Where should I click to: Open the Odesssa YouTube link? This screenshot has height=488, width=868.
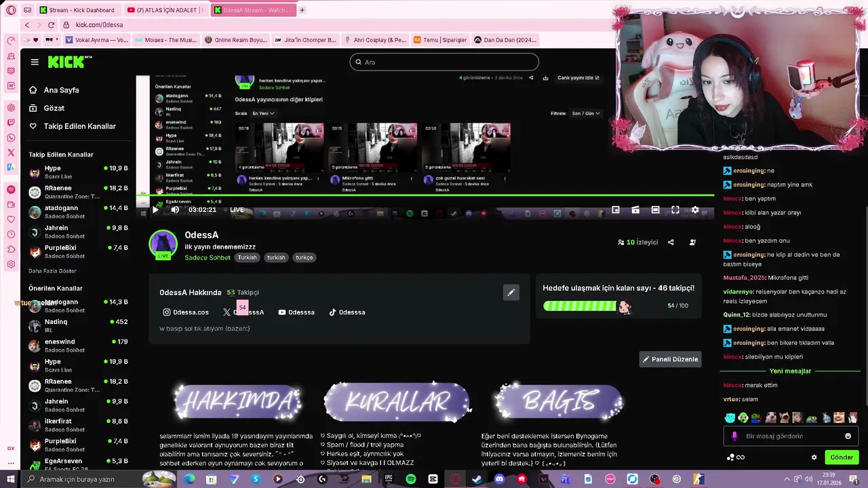coord(296,312)
